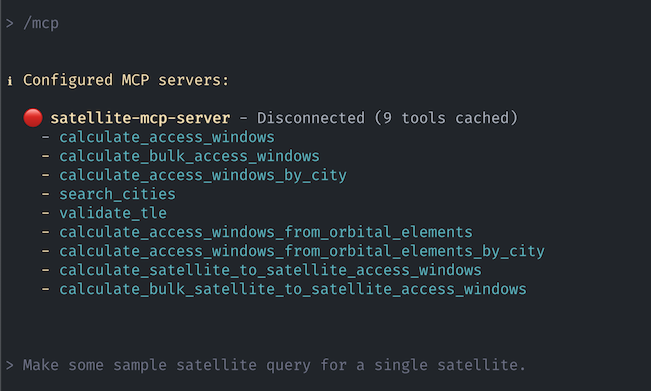The height and width of the screenshot is (391, 651).
Task: Click calculate_access_windows_by_city tool
Action: coord(203,175)
